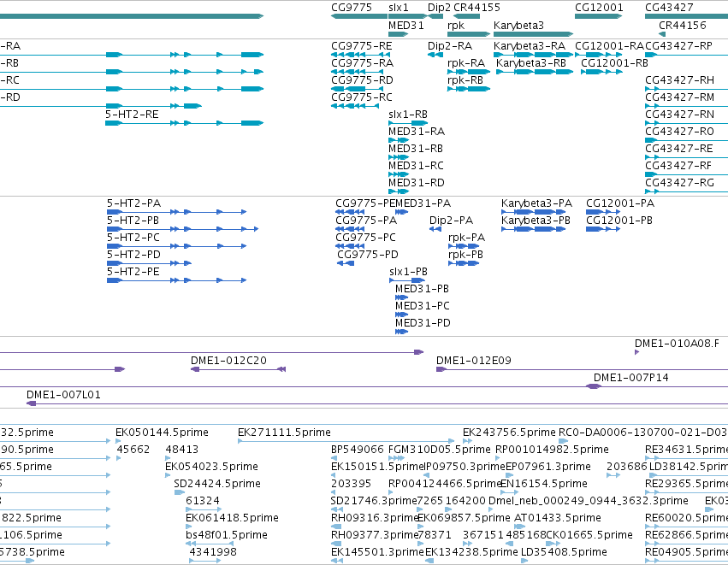Select transcript Karybeta3-RB
This screenshot has height=565, width=728.
535,72
